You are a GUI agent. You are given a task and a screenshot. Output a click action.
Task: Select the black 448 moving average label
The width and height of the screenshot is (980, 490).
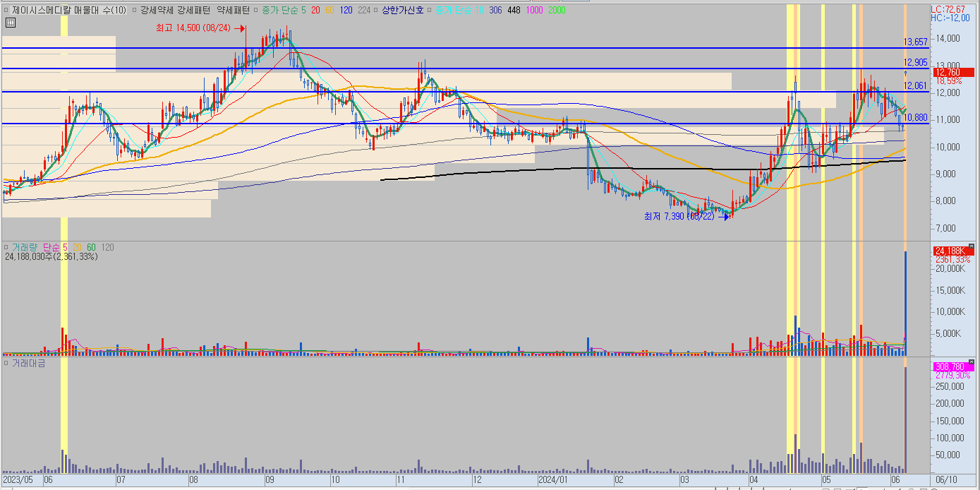[x=514, y=10]
